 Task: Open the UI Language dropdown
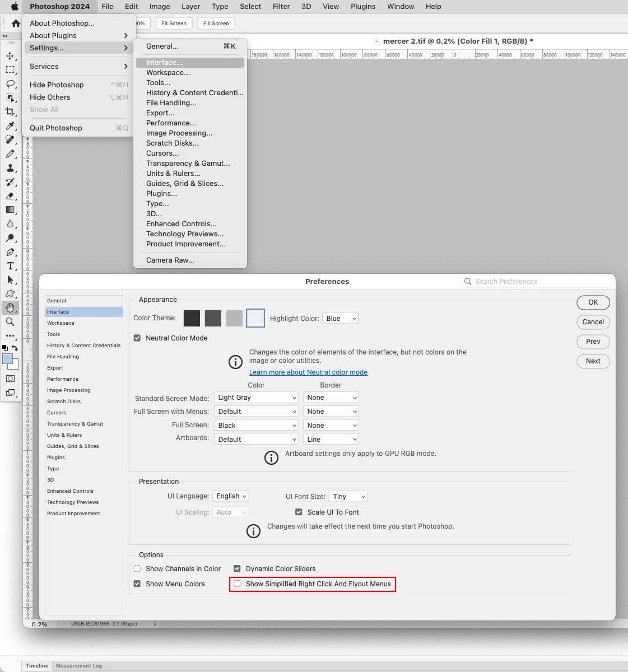coord(230,496)
